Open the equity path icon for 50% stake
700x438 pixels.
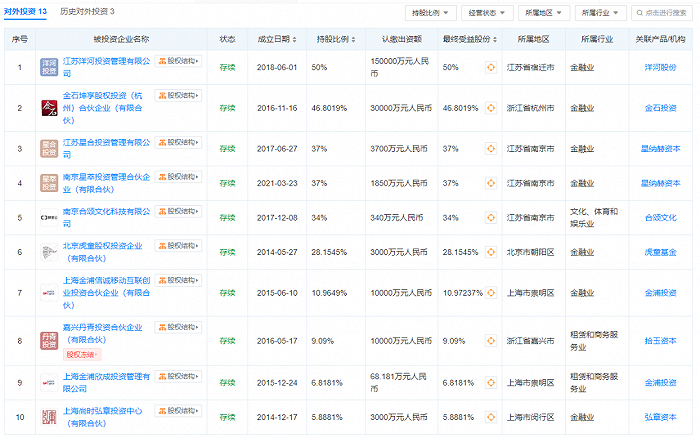click(x=490, y=67)
